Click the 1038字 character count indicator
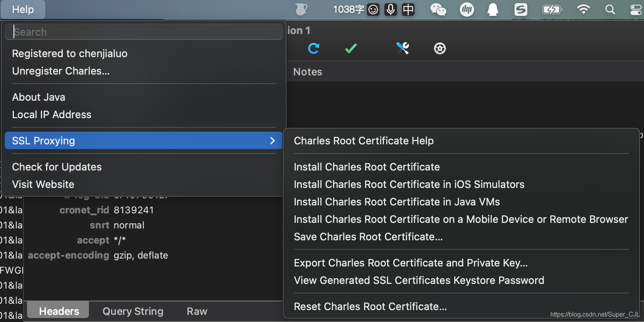 [349, 10]
